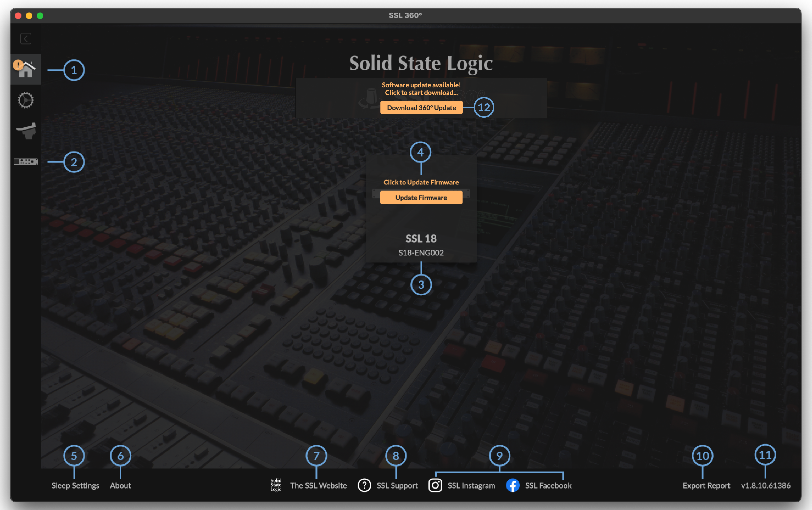The height and width of the screenshot is (510, 812).
Task: Open the Home page icon in sidebar
Action: [26, 69]
